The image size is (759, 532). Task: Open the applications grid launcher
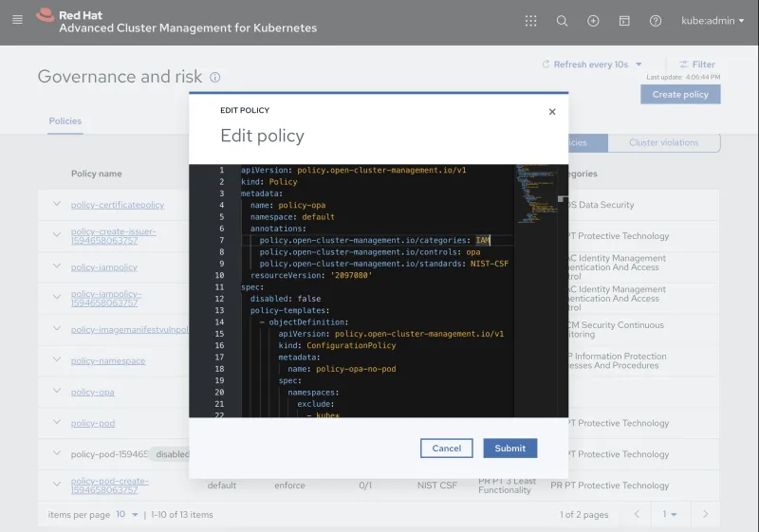coord(530,21)
